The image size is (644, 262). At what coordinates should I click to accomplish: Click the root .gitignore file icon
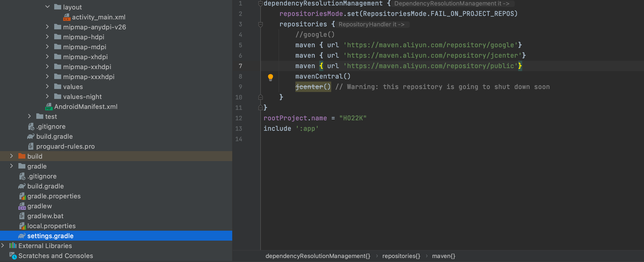tap(22, 176)
